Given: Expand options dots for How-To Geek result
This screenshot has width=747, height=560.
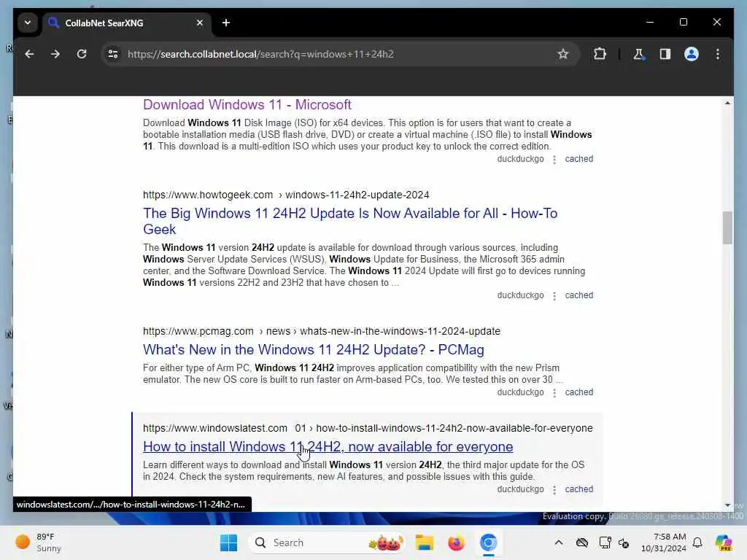Looking at the screenshot, I should pos(554,296).
